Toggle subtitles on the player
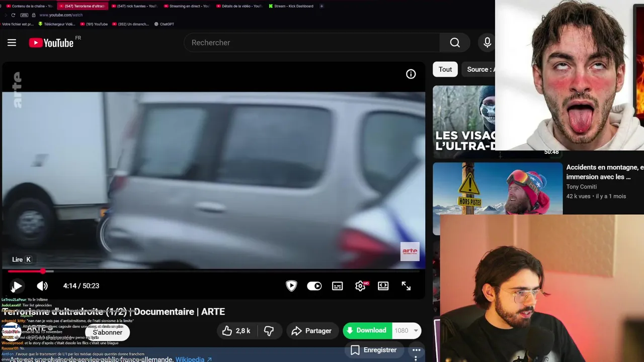 pyautogui.click(x=338, y=286)
